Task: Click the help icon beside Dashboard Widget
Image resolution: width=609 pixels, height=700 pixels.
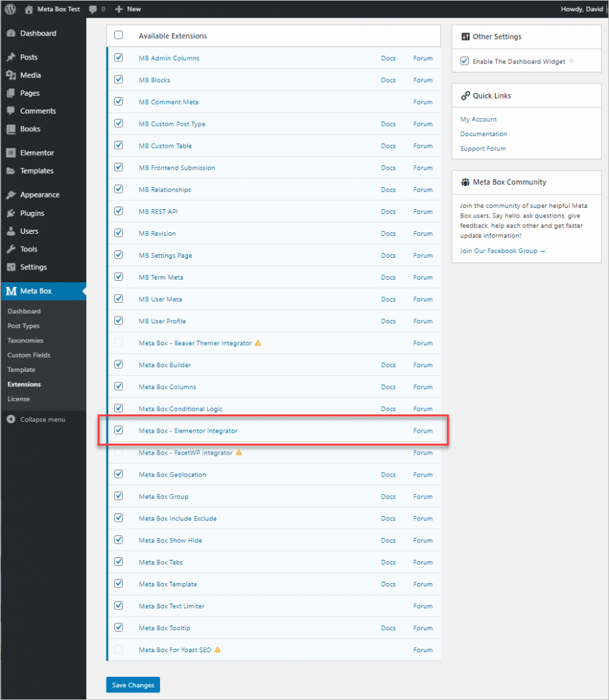Action: 571,61
